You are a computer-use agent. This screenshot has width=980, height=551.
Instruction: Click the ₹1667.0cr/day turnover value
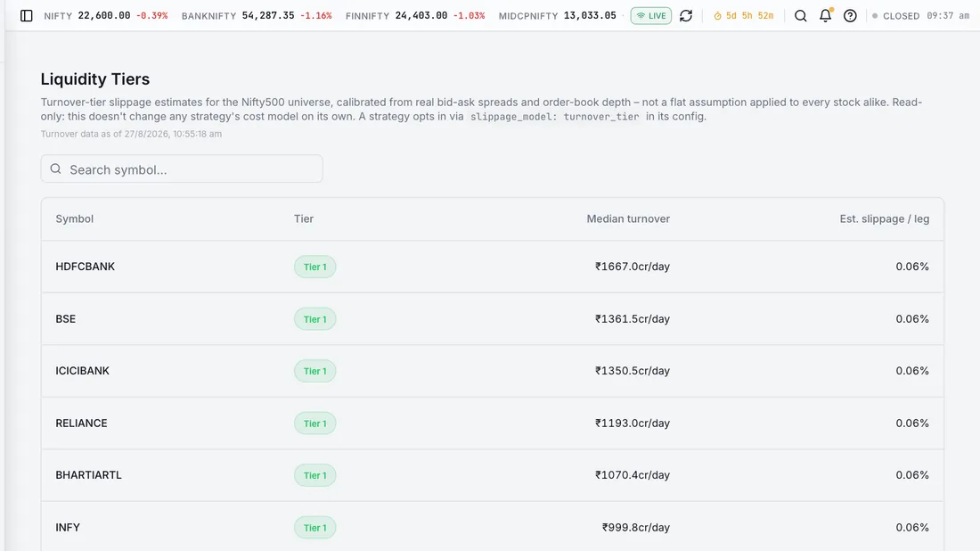click(633, 267)
